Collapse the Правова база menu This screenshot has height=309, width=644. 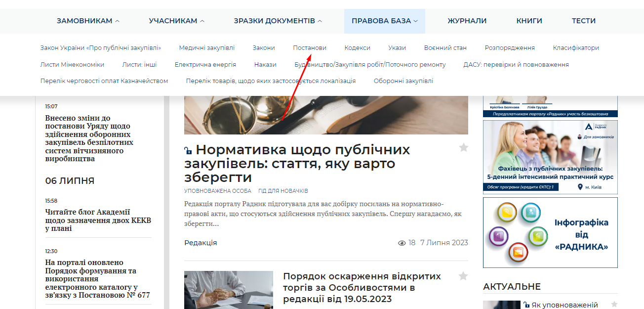coord(384,21)
